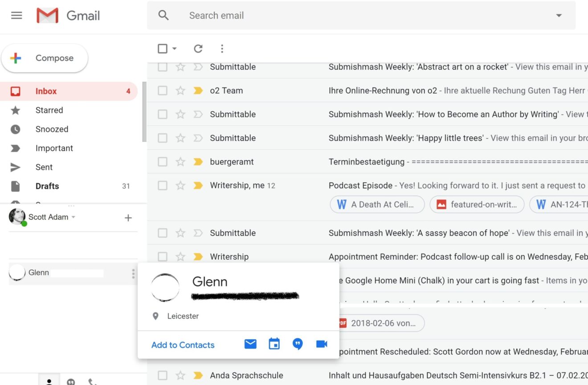
Task: Open Glenn's contact options three-dot menu
Action: point(133,274)
